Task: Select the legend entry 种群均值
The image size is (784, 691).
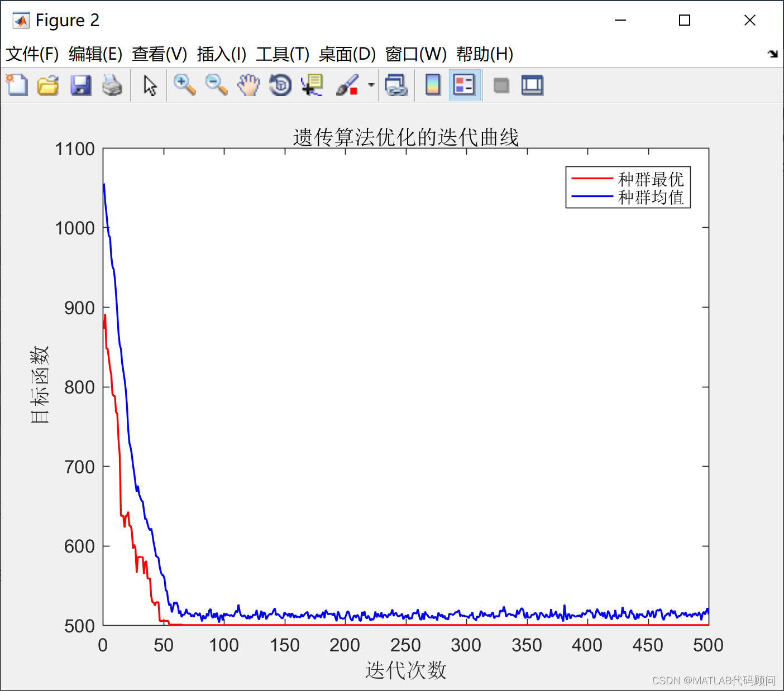Action: pyautogui.click(x=651, y=197)
